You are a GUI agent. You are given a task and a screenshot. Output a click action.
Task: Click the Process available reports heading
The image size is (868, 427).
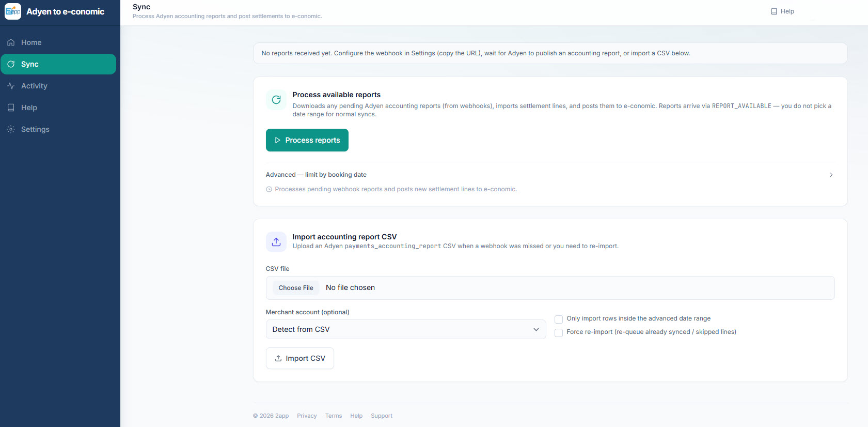pos(337,95)
